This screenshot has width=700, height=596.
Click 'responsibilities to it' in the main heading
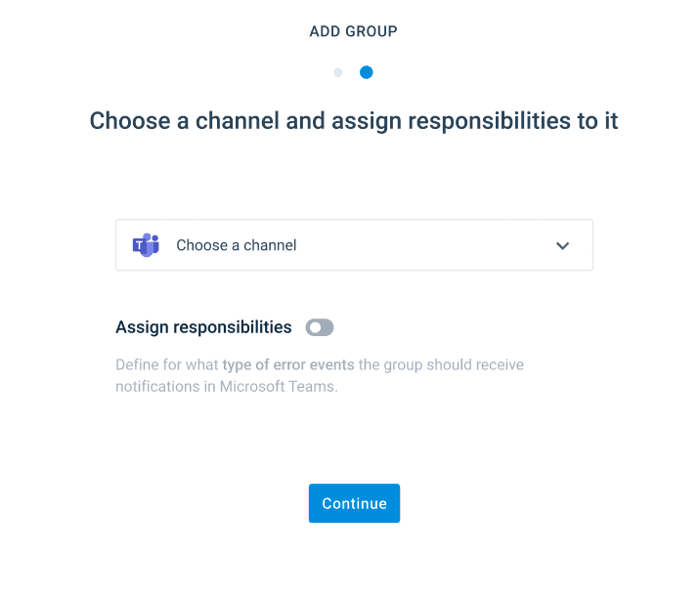511,121
